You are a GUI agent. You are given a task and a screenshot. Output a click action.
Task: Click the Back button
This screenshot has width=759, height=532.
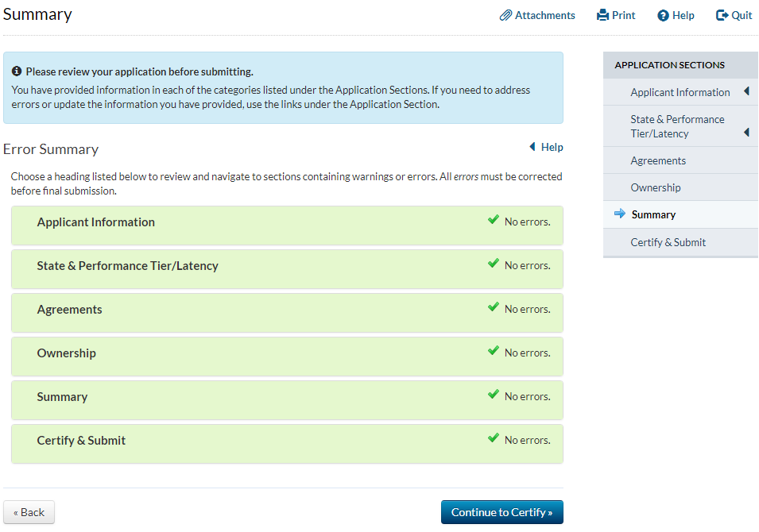[29, 512]
